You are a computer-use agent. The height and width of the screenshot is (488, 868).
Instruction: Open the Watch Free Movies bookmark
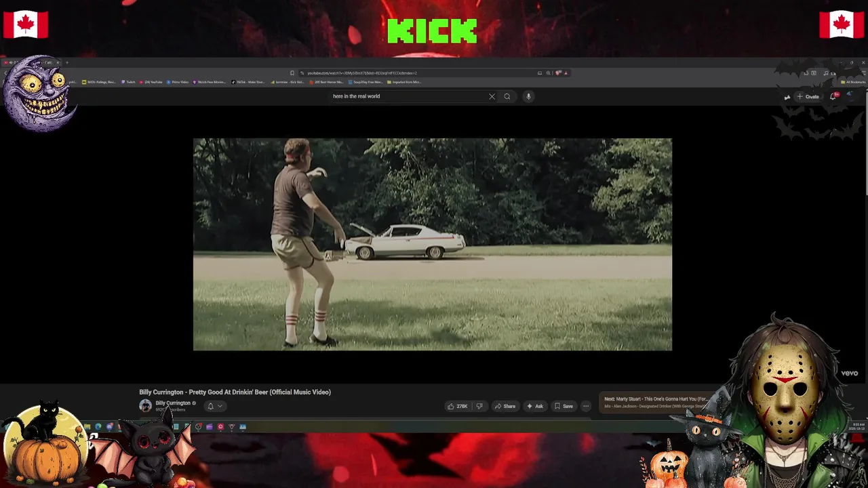click(x=210, y=82)
